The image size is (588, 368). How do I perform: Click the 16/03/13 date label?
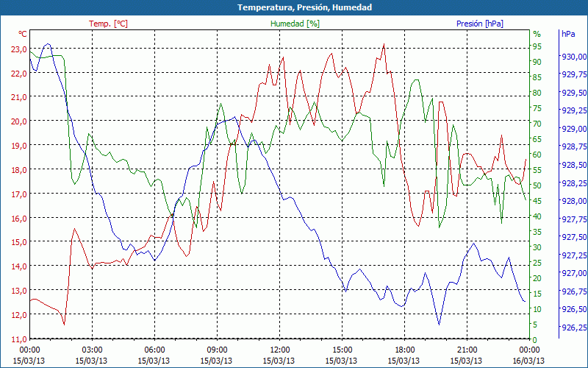(x=528, y=361)
